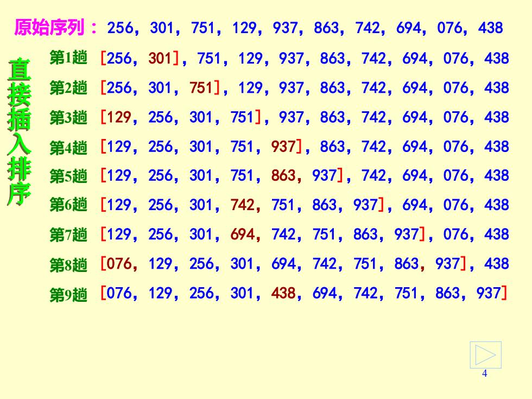Click 937 in the 第9趟 row
Screen dimensions: 532x399
click(x=489, y=293)
